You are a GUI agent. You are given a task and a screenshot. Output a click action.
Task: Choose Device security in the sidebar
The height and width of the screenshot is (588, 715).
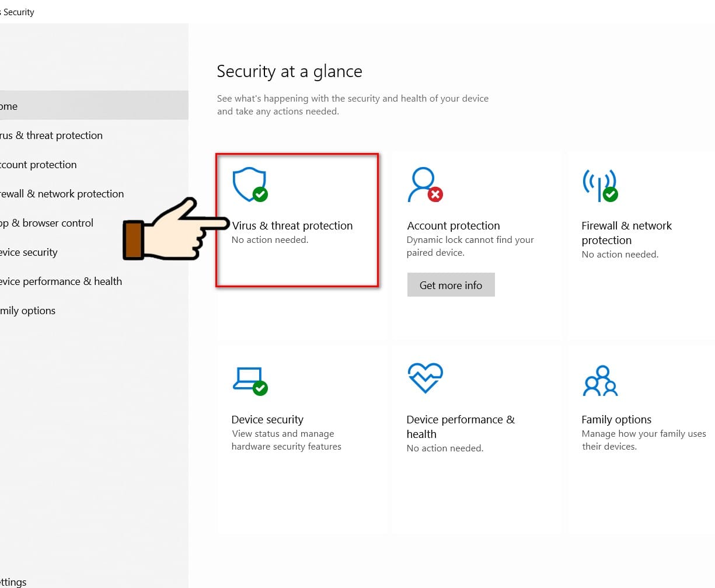(29, 252)
